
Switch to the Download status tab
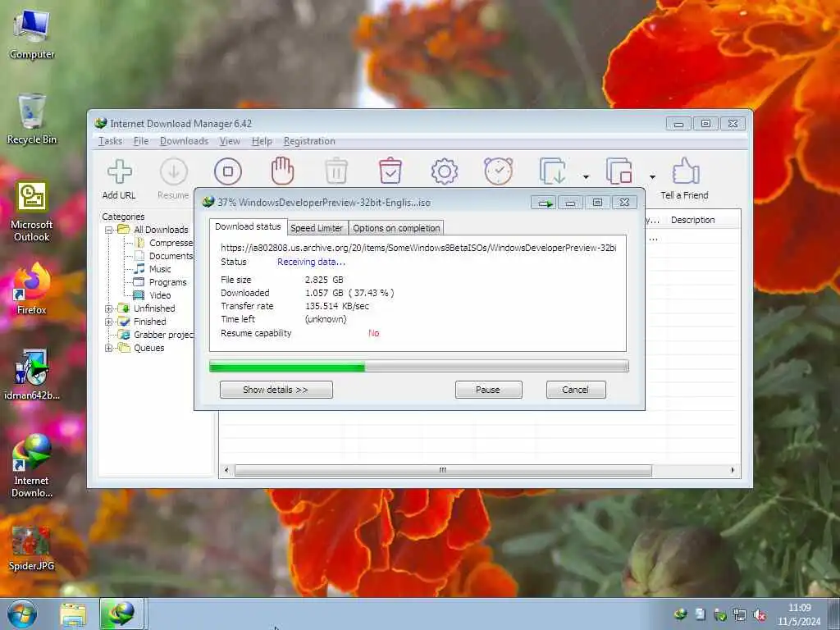248,226
